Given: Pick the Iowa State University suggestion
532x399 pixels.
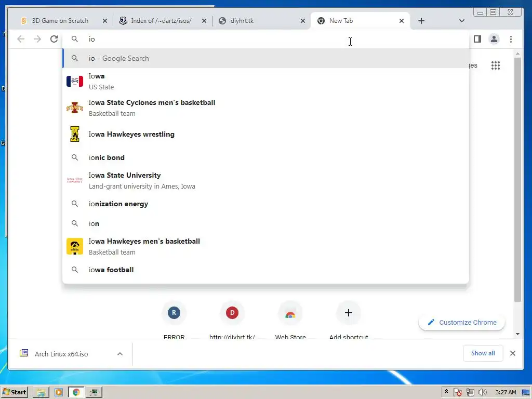Looking at the screenshot, I should coord(265,180).
